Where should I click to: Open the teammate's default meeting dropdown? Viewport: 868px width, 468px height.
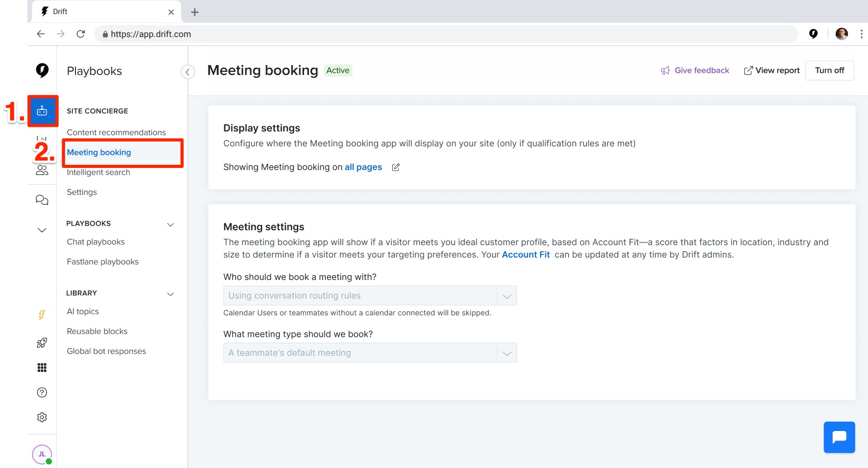coord(370,353)
